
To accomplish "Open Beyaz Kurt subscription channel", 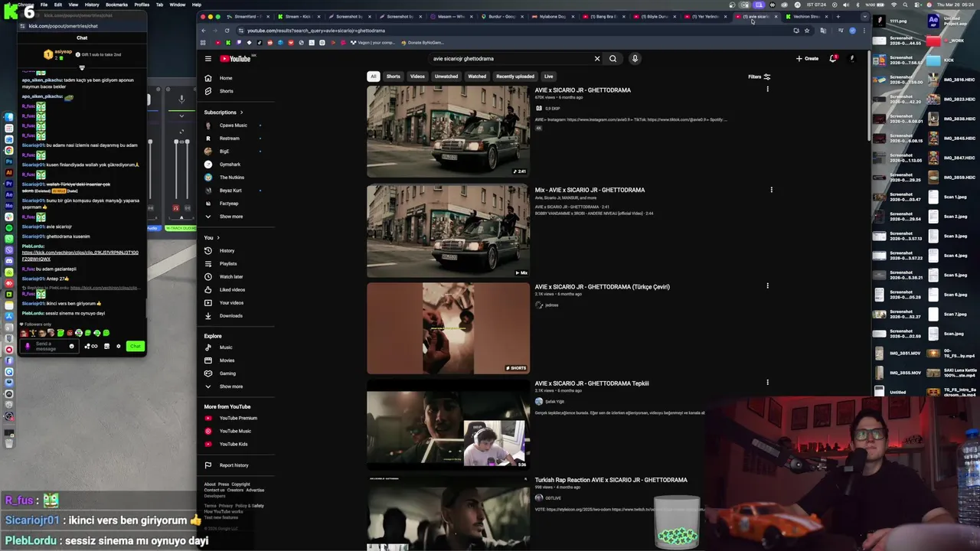I will coord(230,191).
